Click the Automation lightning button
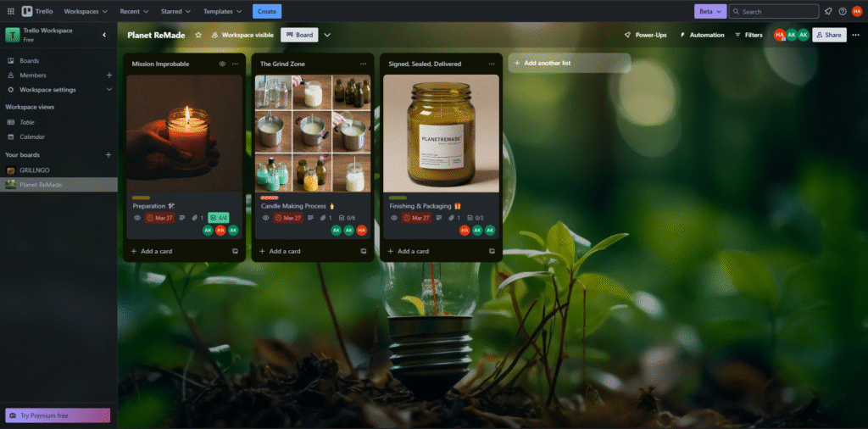This screenshot has height=429, width=868. click(702, 35)
